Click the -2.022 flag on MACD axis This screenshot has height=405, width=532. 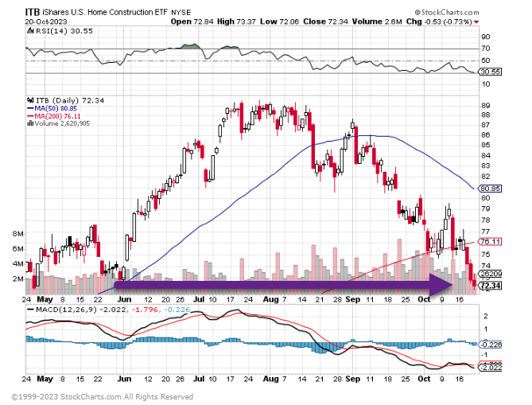pos(490,368)
